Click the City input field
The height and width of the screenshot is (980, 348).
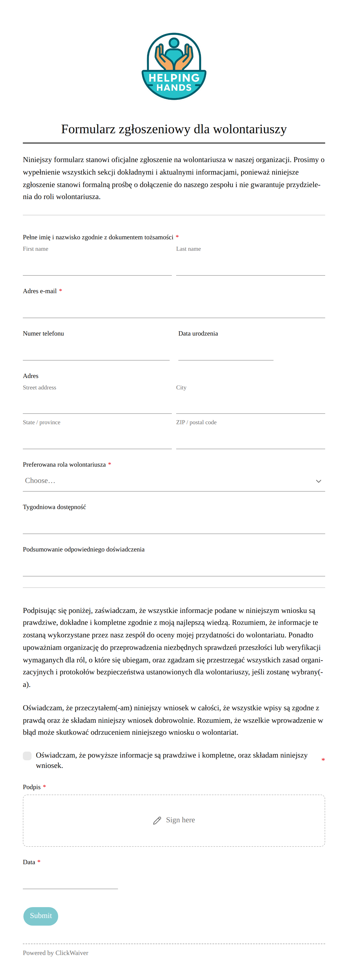tap(251, 404)
